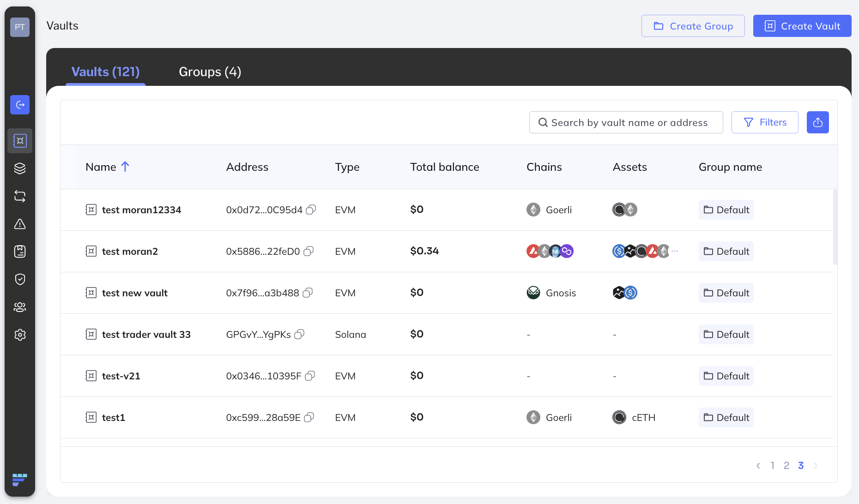Click vault icon beside test trader vault 33
The height and width of the screenshot is (504, 859).
pyautogui.click(x=91, y=335)
